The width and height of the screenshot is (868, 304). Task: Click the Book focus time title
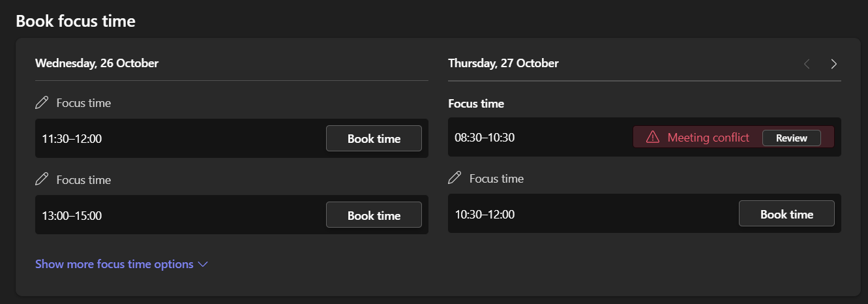tap(76, 21)
